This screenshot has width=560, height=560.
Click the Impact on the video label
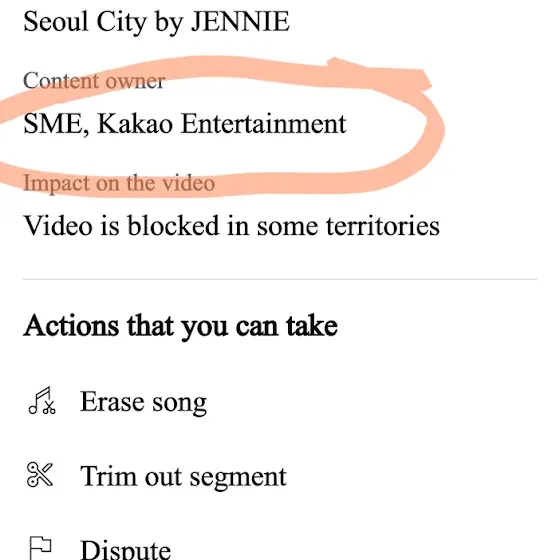pos(119,184)
